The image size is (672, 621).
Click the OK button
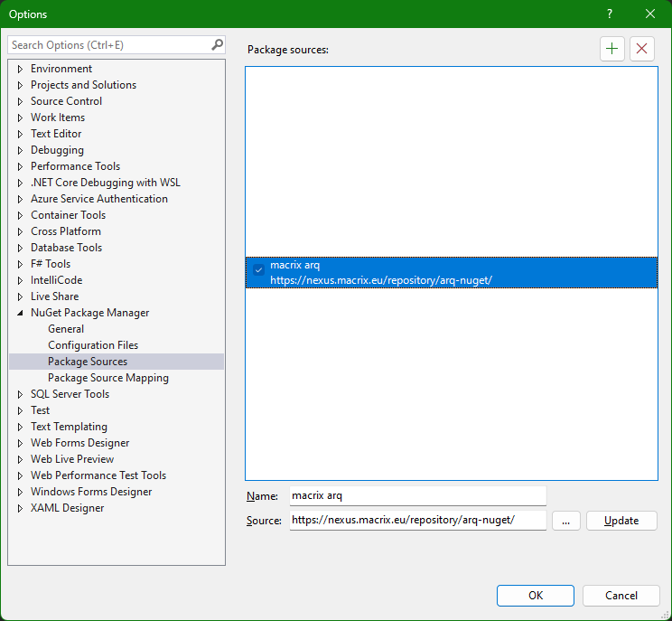point(536,596)
